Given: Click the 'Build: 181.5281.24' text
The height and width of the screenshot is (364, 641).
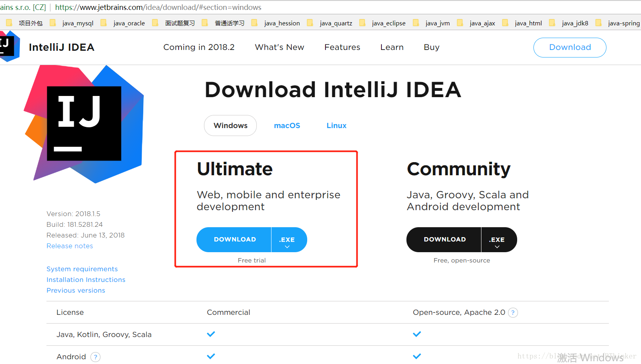Looking at the screenshot, I should (x=75, y=224).
